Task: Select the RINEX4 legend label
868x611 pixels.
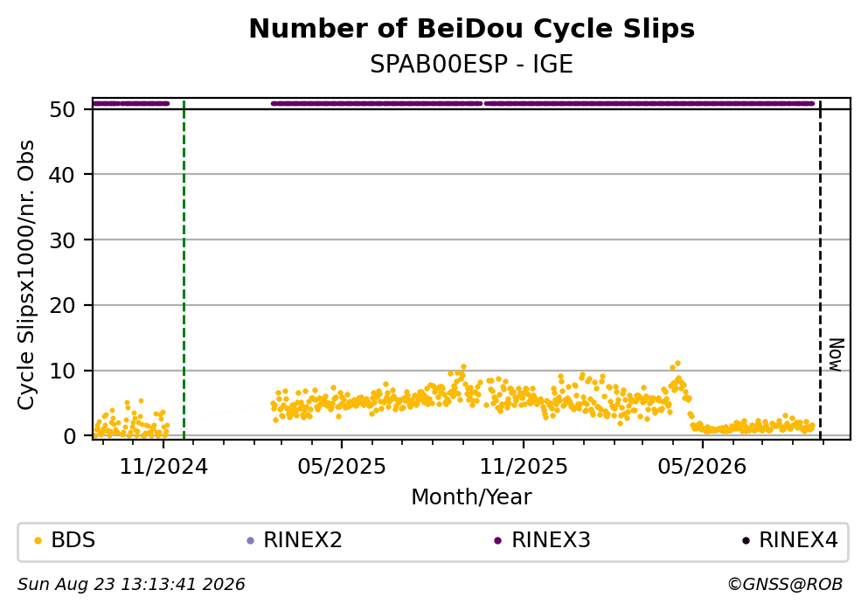Action: click(x=798, y=540)
